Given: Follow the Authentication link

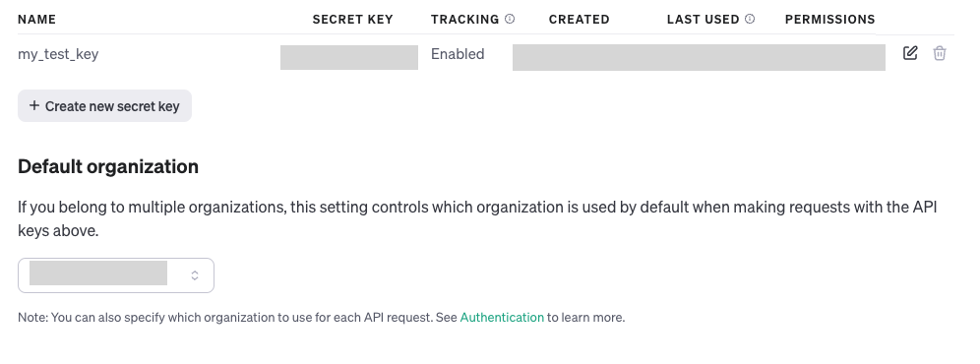Looking at the screenshot, I should (502, 317).
